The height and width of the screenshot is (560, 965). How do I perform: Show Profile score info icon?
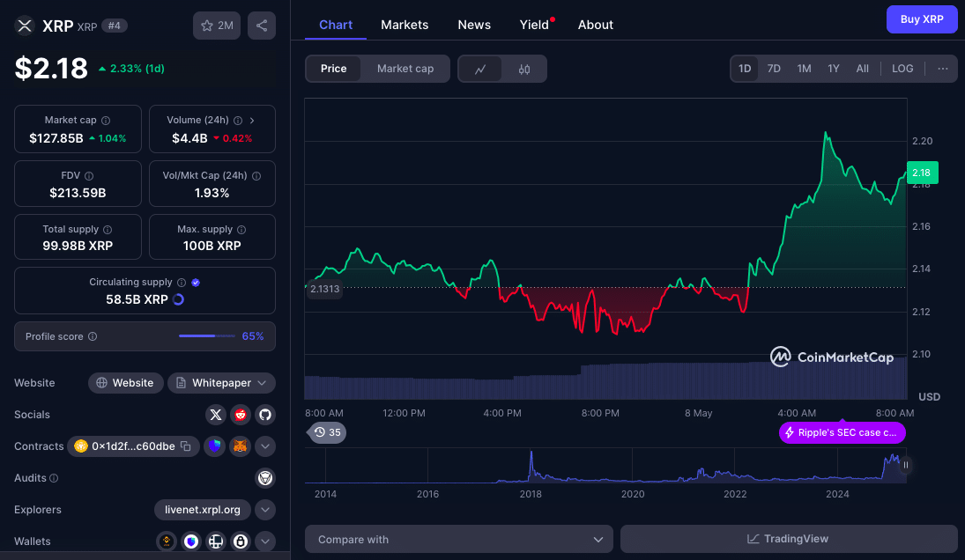pyautogui.click(x=93, y=336)
